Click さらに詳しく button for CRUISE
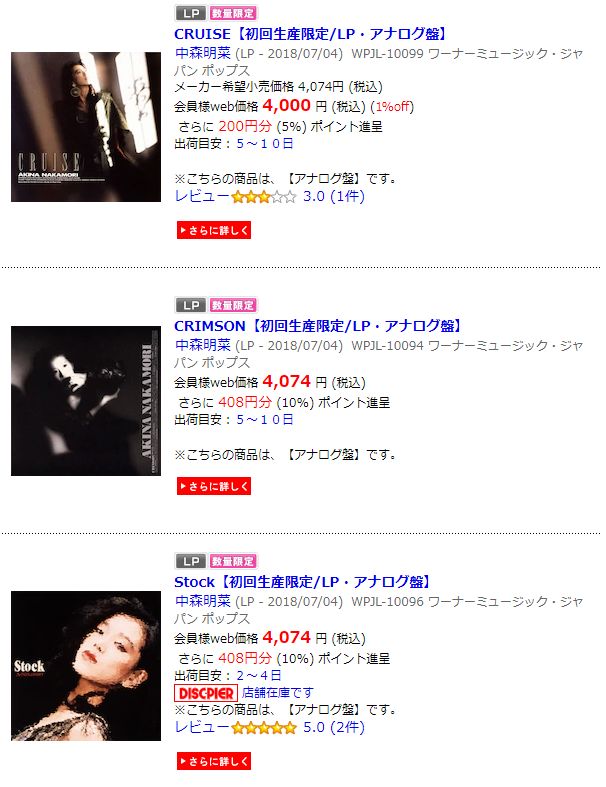 (x=214, y=230)
